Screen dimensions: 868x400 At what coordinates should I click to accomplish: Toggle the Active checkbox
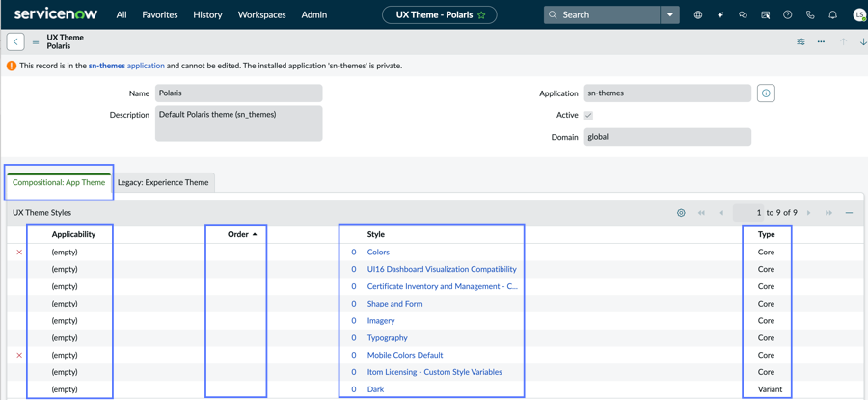tap(588, 115)
